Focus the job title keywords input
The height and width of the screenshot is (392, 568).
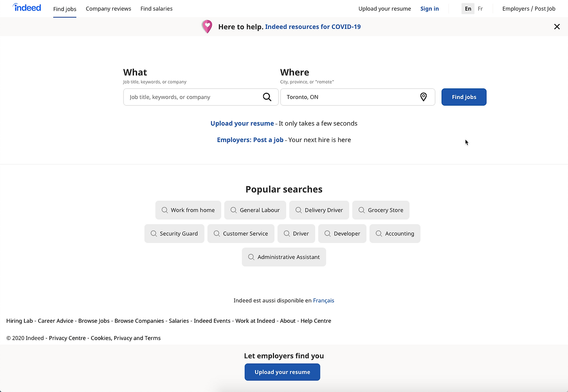[x=201, y=97]
